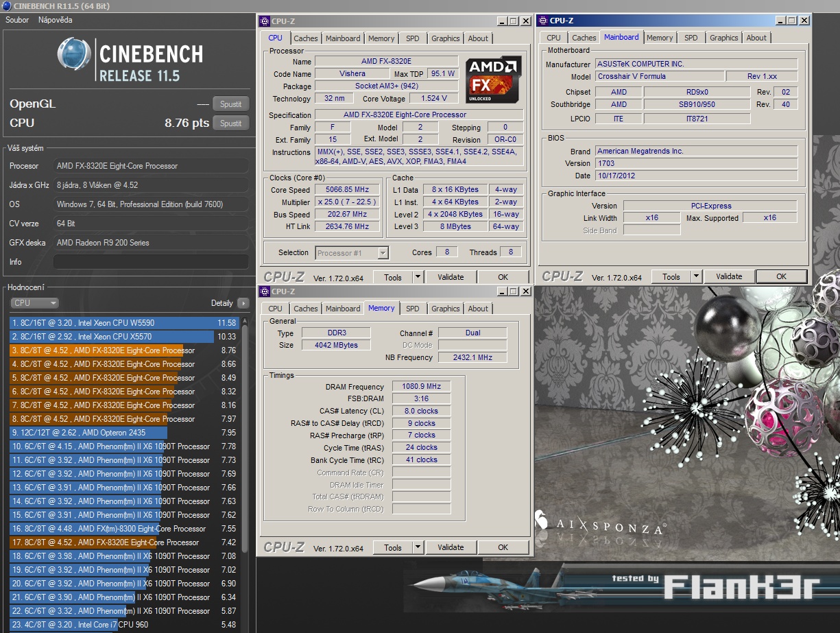Select ranking row 23 Intel Core i7 960
Screen dimensions: 840x633
coord(124,625)
